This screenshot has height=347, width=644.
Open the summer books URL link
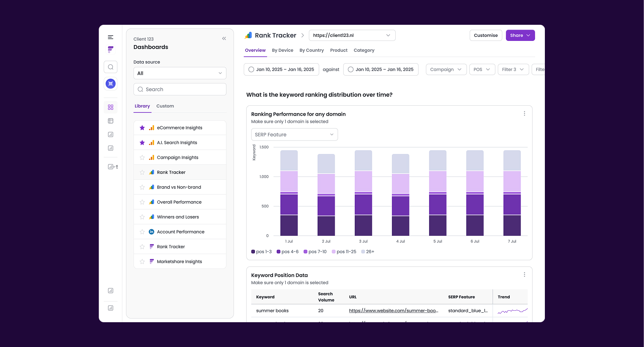click(x=394, y=310)
